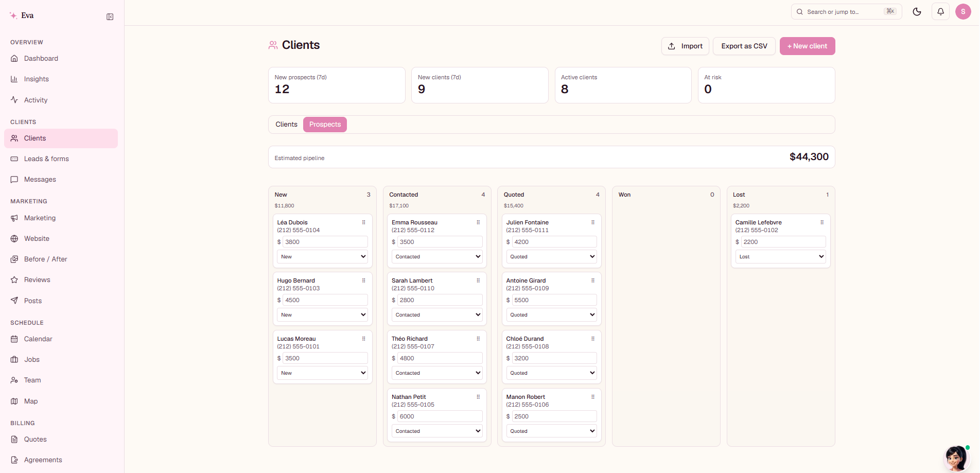
Task: Click the Dashboard home icon
Action: coord(14,59)
